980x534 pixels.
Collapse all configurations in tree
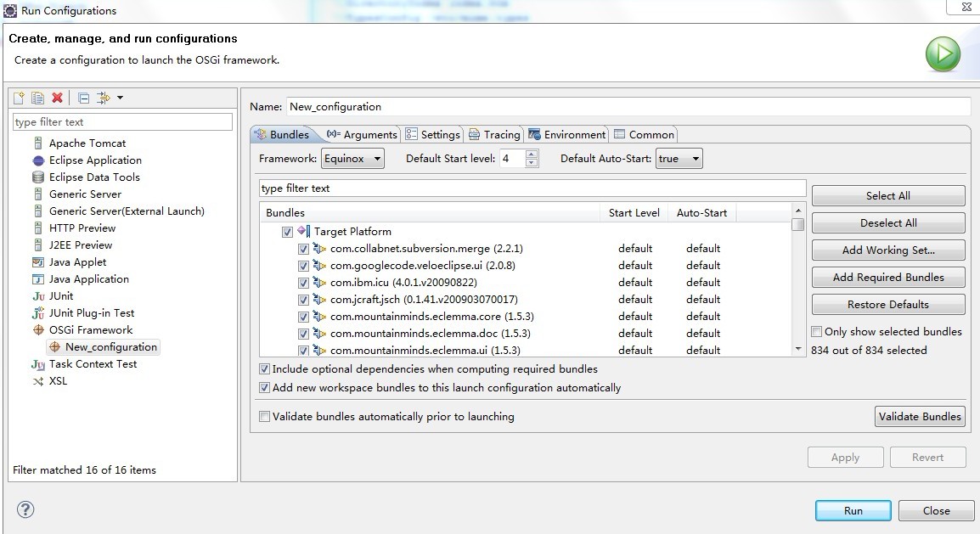click(84, 98)
